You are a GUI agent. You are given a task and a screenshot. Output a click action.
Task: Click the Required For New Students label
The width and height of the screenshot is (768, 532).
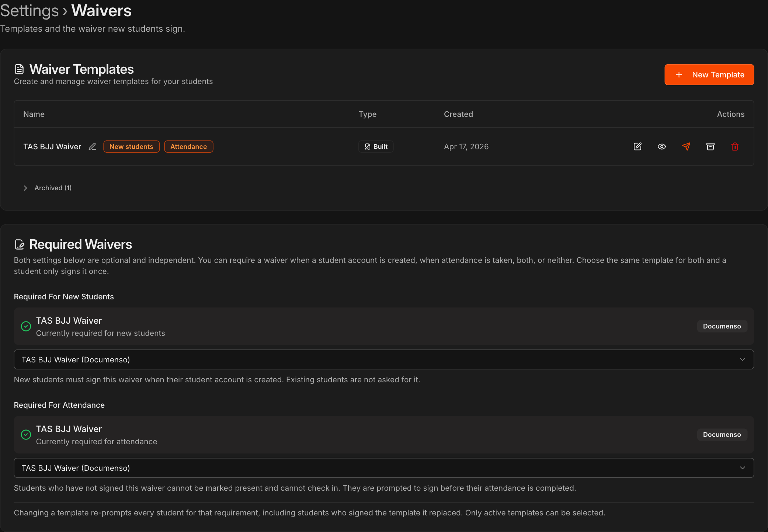coord(64,297)
